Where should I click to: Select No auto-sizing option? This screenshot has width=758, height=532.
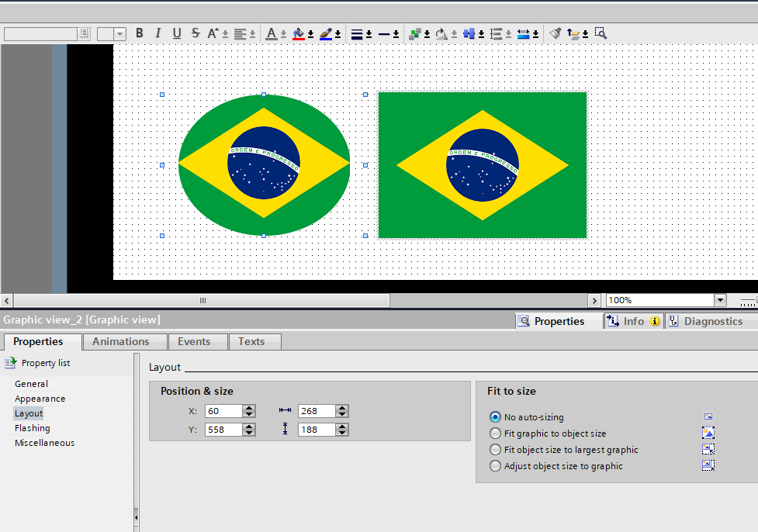(x=496, y=417)
